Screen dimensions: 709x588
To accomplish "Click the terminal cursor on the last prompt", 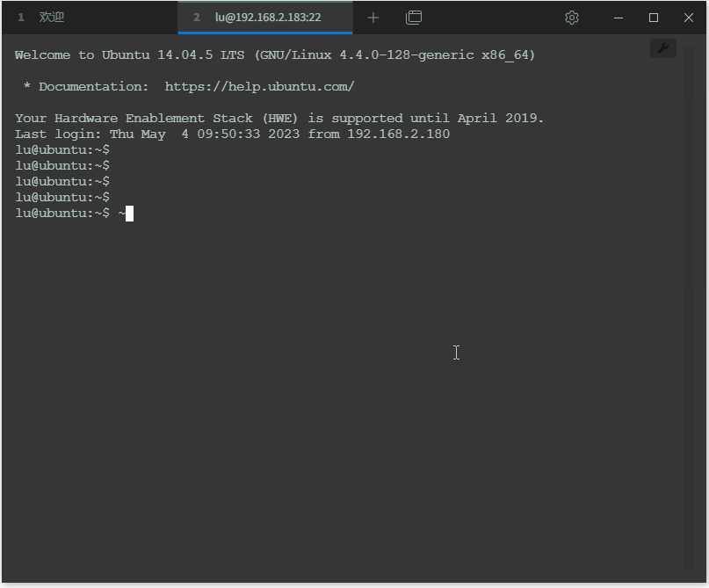I will coord(129,214).
